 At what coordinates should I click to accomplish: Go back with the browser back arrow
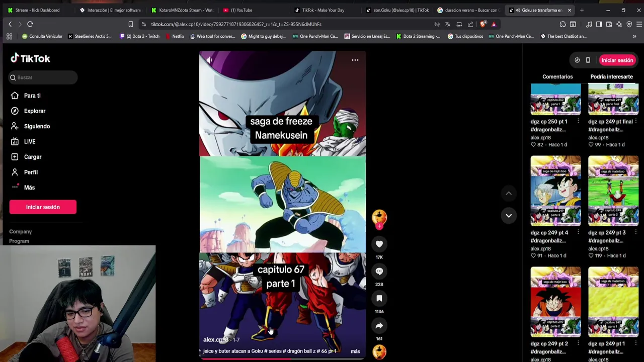tap(10, 24)
